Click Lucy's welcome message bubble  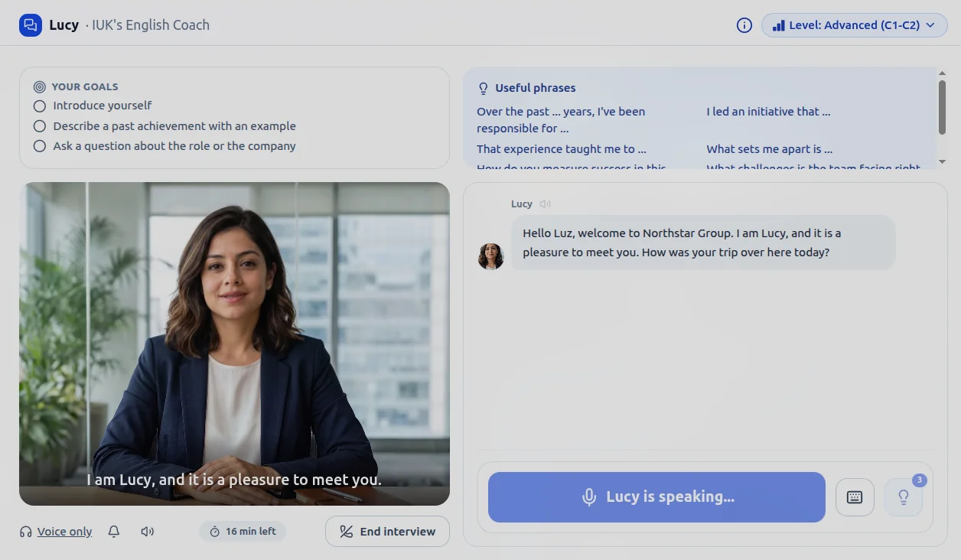coord(703,243)
